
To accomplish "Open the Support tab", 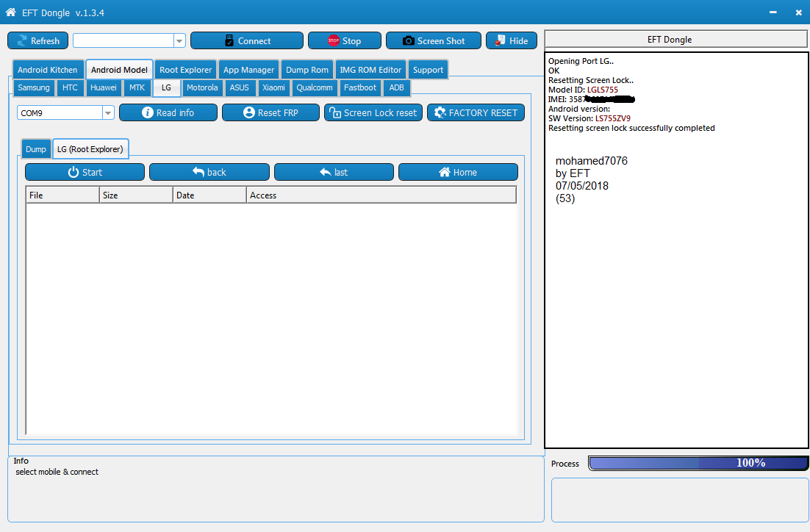I will tap(428, 70).
